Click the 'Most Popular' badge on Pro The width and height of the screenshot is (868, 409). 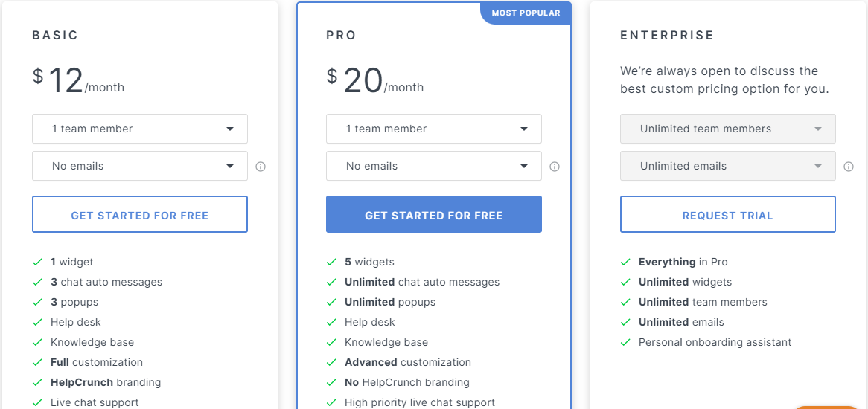click(x=526, y=13)
